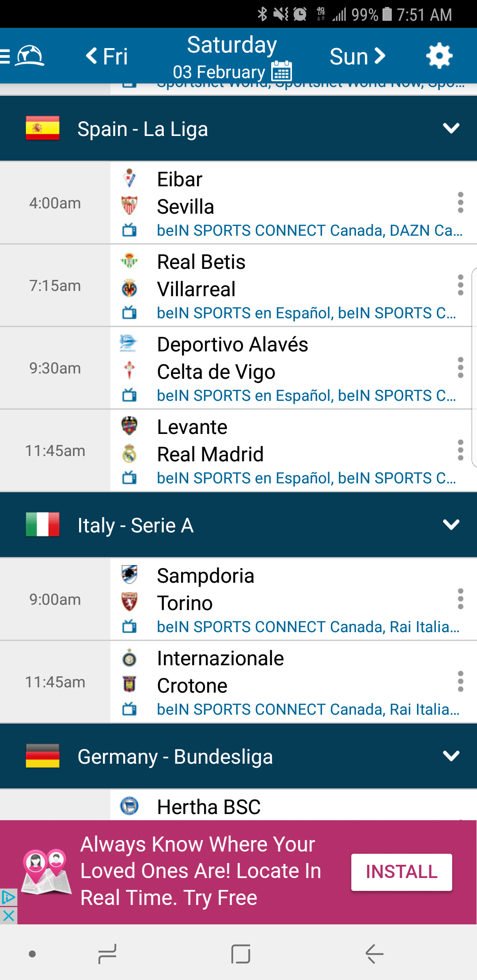Collapse the Spain - La Liga section
The image size is (477, 980).
coord(451,128)
